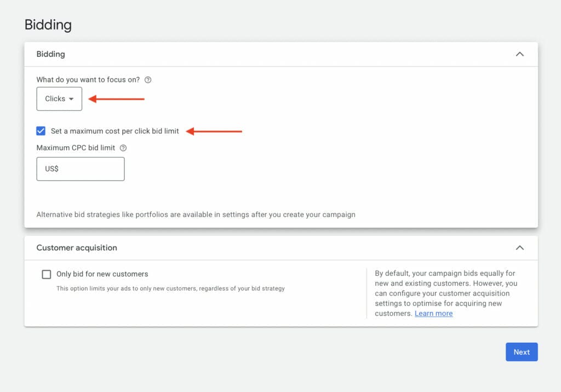Enable Only bid for new customers
561x392 pixels.
[x=47, y=274]
